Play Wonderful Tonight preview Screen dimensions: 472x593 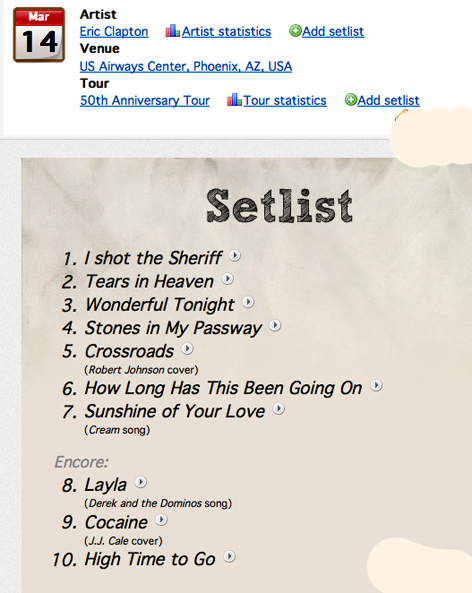pos(248,302)
